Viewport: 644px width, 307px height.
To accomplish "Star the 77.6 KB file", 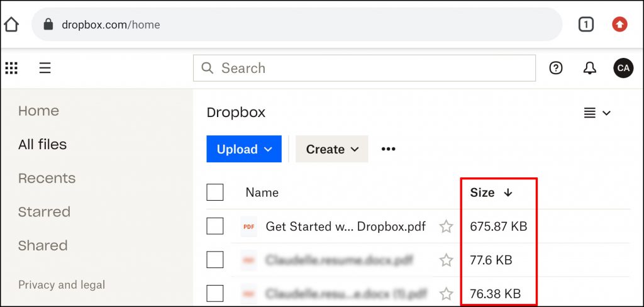I will 446,260.
